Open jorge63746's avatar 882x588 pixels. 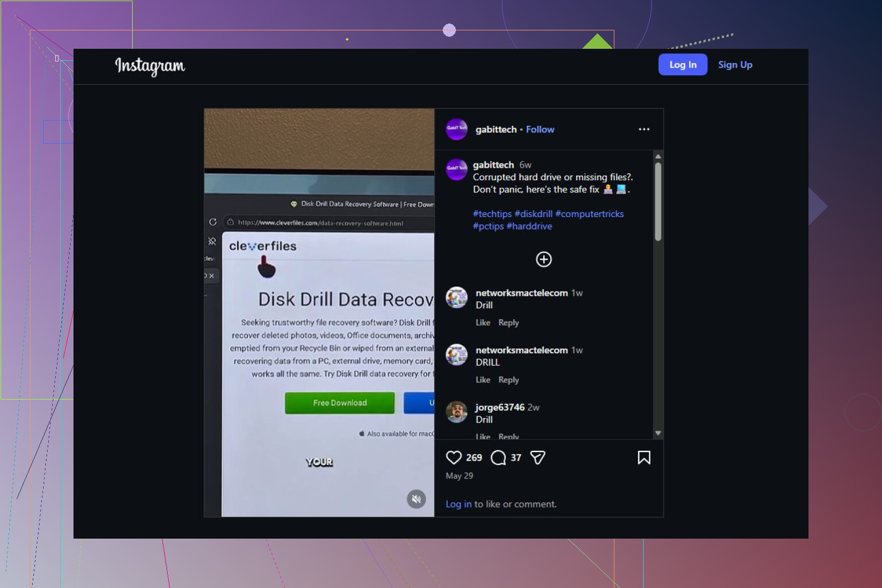[x=457, y=412]
